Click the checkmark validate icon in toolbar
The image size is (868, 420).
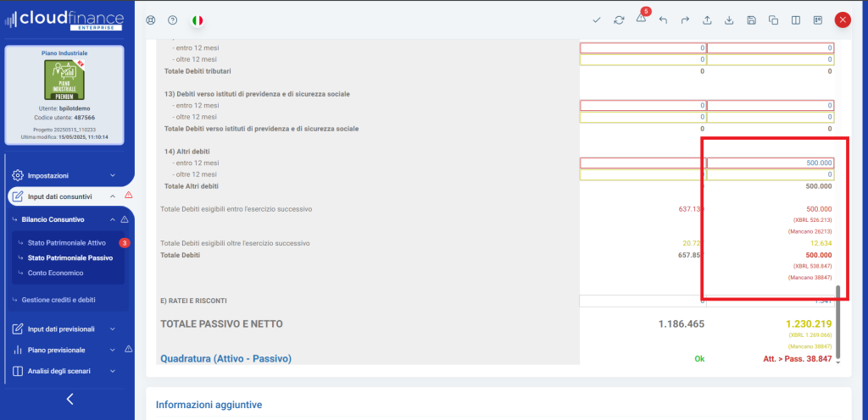click(x=597, y=19)
